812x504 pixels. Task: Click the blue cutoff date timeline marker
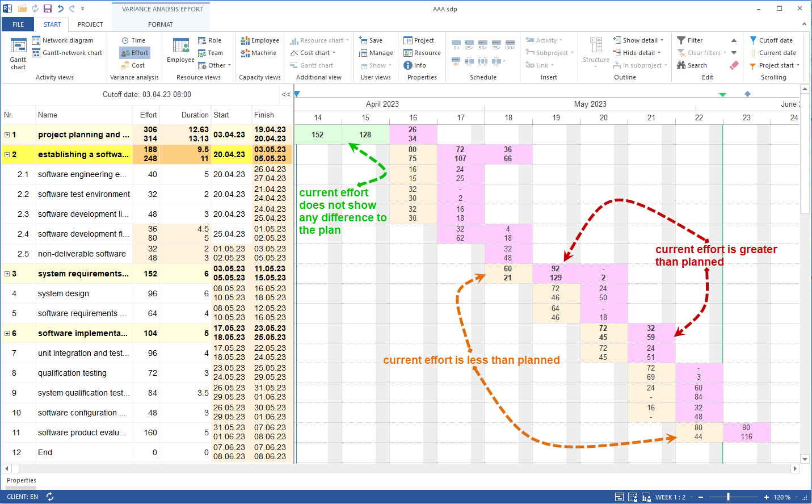297,94
